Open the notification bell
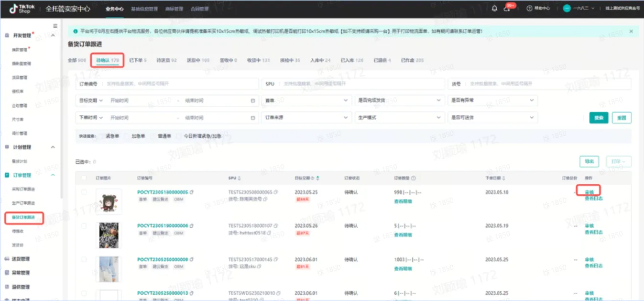 [x=494, y=8]
